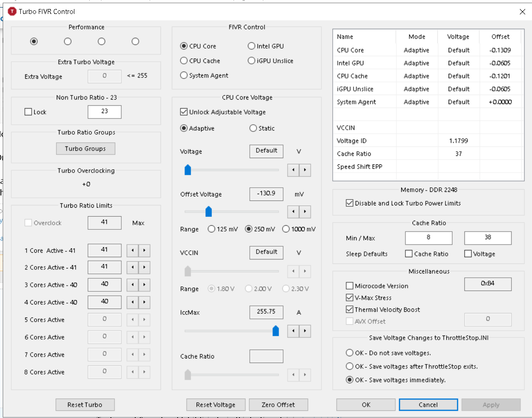Click the Offset column header
Screen dimensions: 532x418
click(500, 36)
